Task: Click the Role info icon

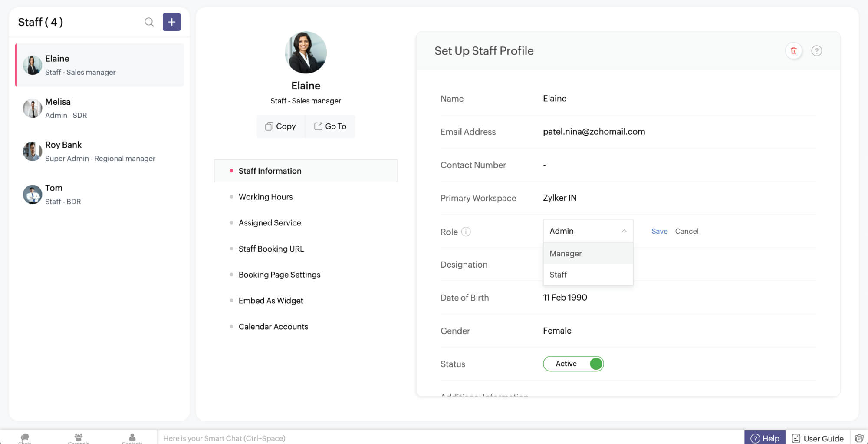Action: pyautogui.click(x=466, y=232)
